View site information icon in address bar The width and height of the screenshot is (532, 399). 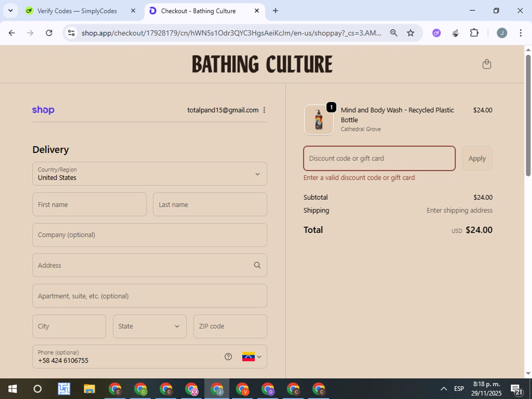tap(71, 33)
